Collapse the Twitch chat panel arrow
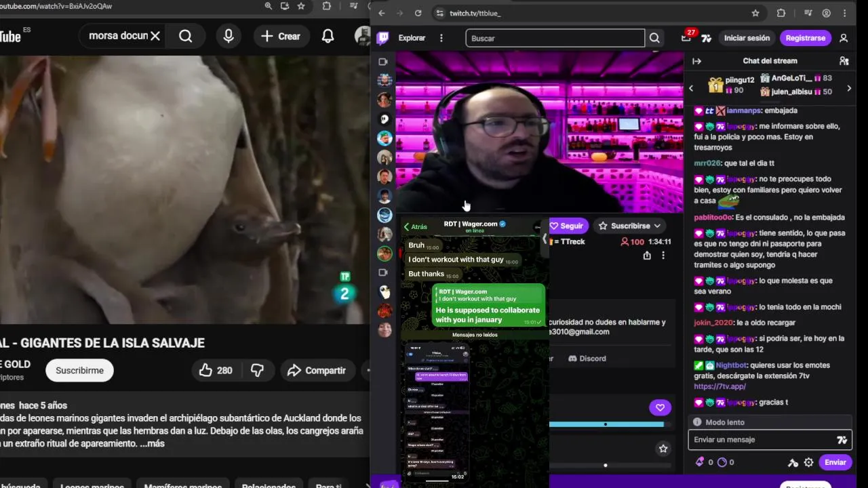The height and width of the screenshot is (488, 868). 696,61
